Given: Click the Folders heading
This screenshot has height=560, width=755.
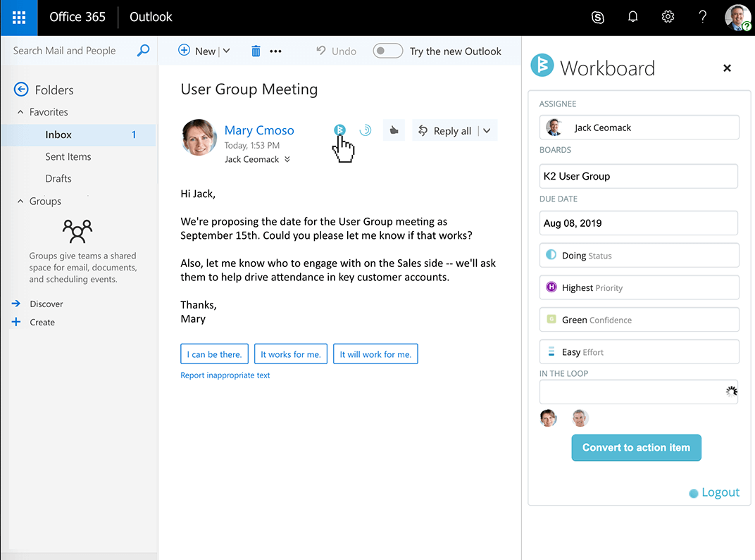Looking at the screenshot, I should pyautogui.click(x=54, y=90).
